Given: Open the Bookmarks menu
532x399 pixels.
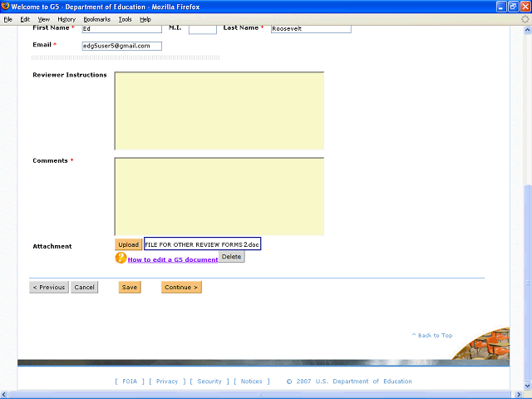Looking at the screenshot, I should coord(97,19).
